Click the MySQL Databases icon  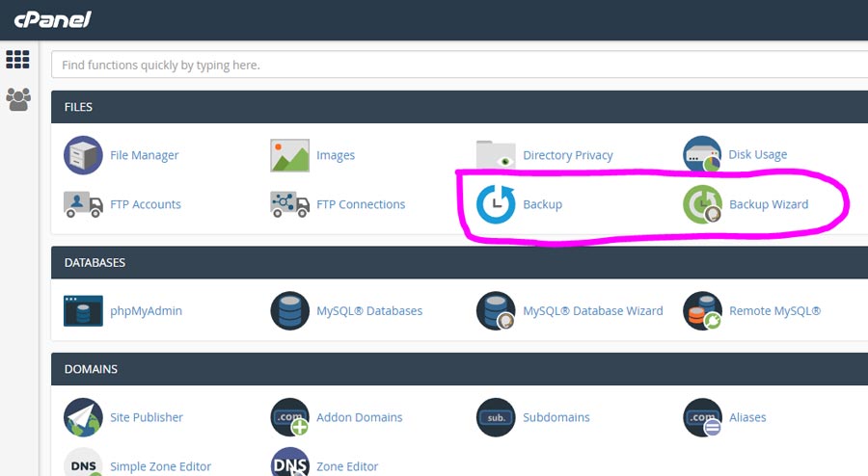pos(289,310)
